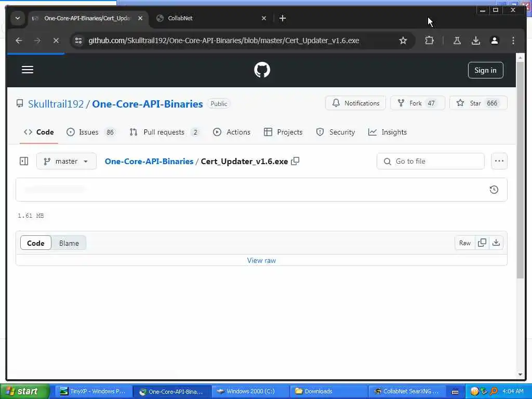Click the orange tray icon beside clock

(x=474, y=392)
